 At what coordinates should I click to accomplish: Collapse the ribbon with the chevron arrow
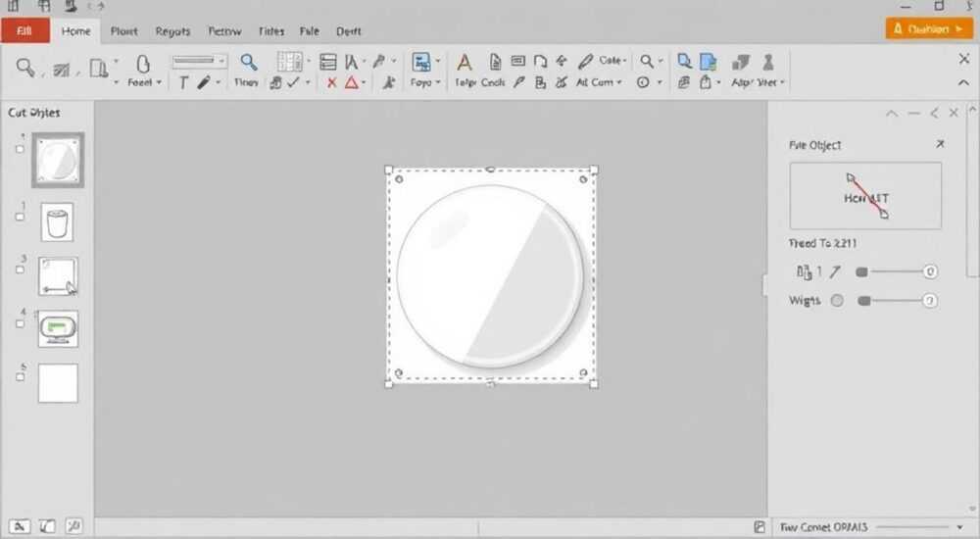coord(963,82)
